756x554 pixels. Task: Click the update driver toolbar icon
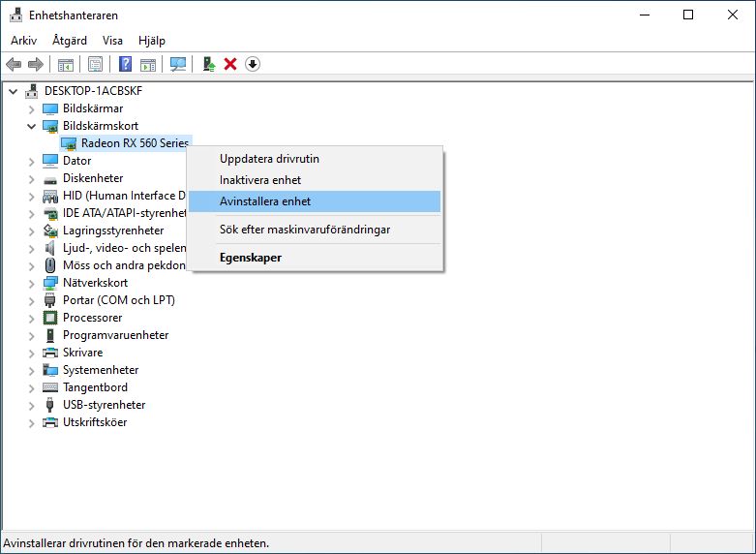208,64
